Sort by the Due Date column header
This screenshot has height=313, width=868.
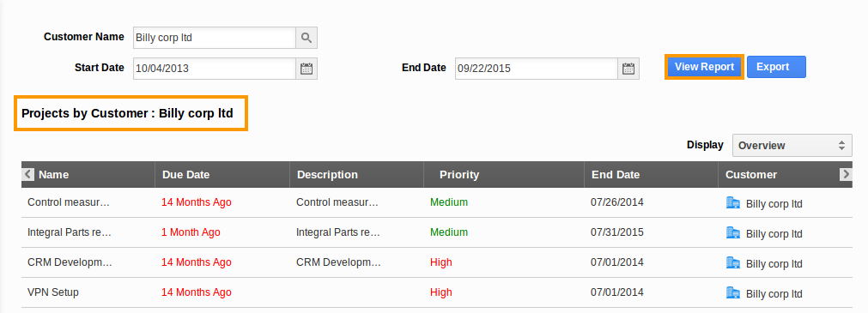click(x=186, y=175)
